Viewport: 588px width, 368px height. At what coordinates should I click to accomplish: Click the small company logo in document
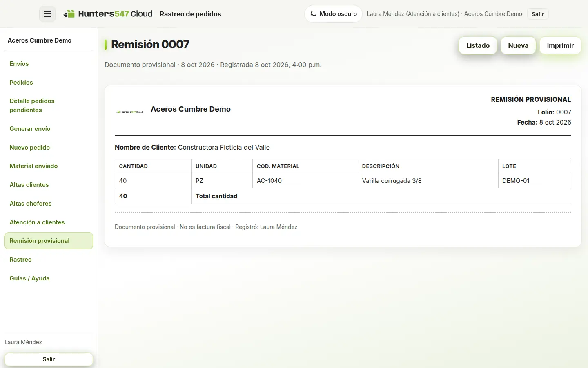tap(129, 112)
